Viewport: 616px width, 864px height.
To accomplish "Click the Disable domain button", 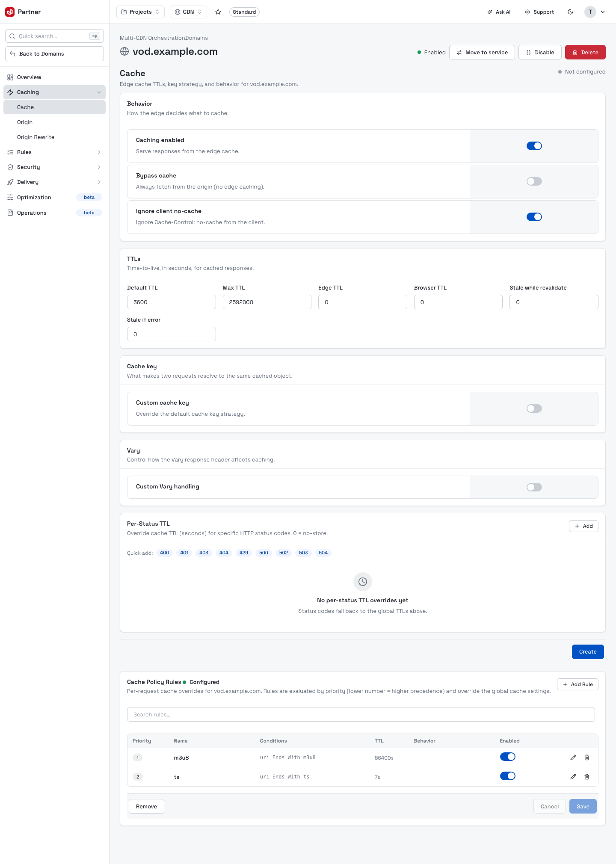I will [x=540, y=52].
